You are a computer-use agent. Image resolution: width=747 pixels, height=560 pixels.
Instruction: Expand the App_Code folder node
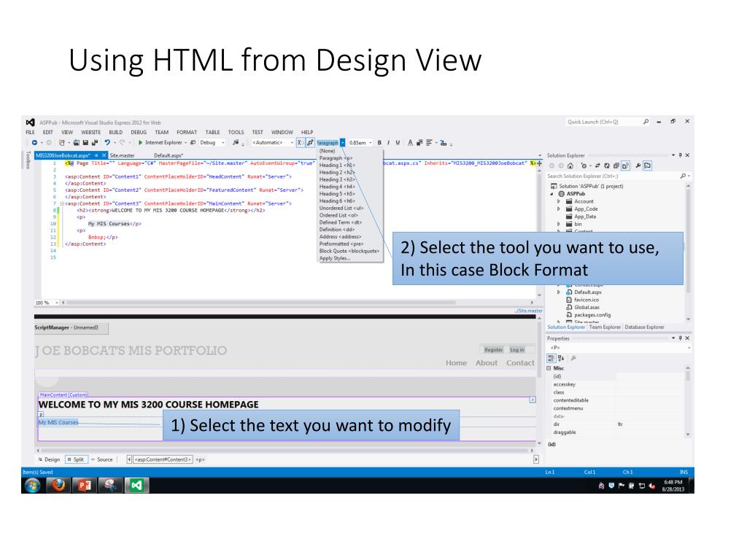point(559,209)
